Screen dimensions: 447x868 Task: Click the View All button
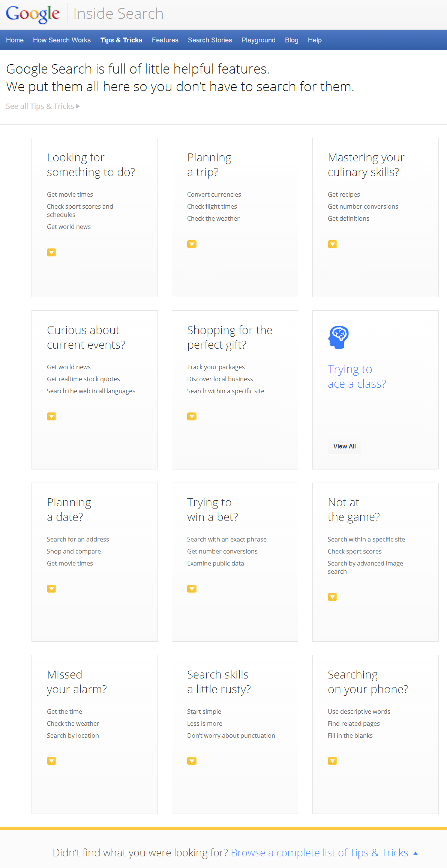point(344,447)
